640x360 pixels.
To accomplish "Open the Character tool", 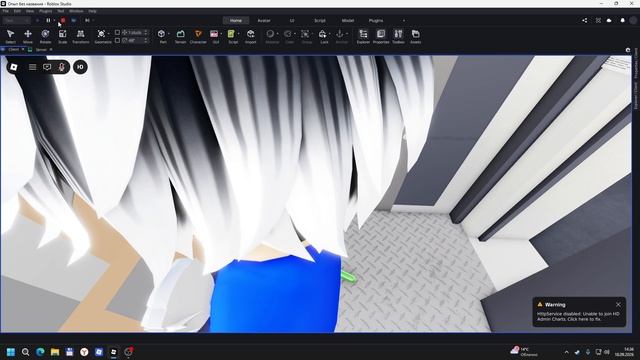I will point(198,36).
